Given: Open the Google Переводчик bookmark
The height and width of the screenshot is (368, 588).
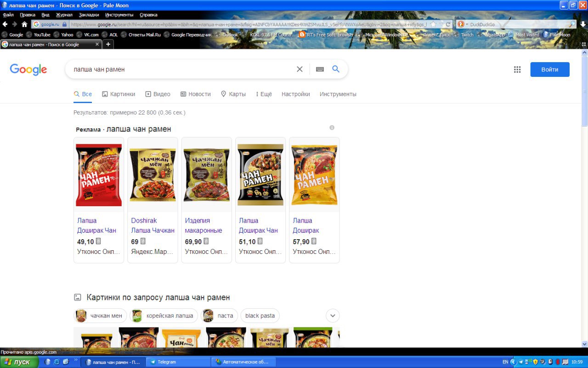Looking at the screenshot, I should (188, 34).
